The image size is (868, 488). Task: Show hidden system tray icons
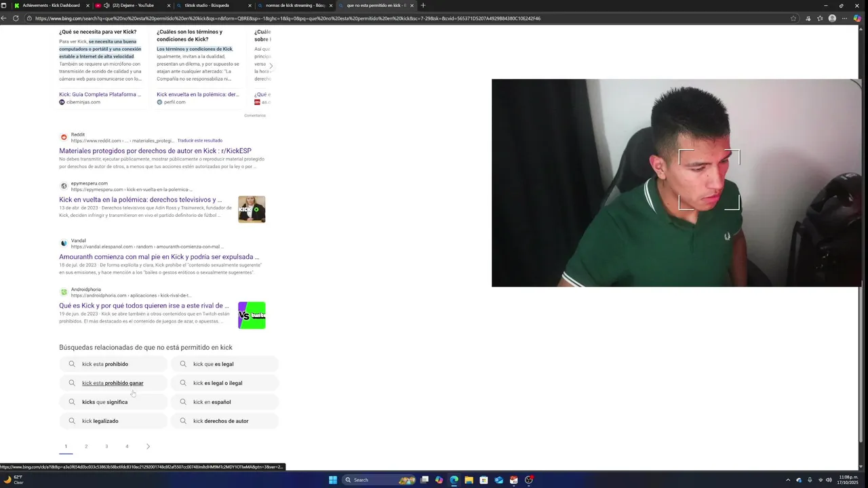click(x=788, y=480)
